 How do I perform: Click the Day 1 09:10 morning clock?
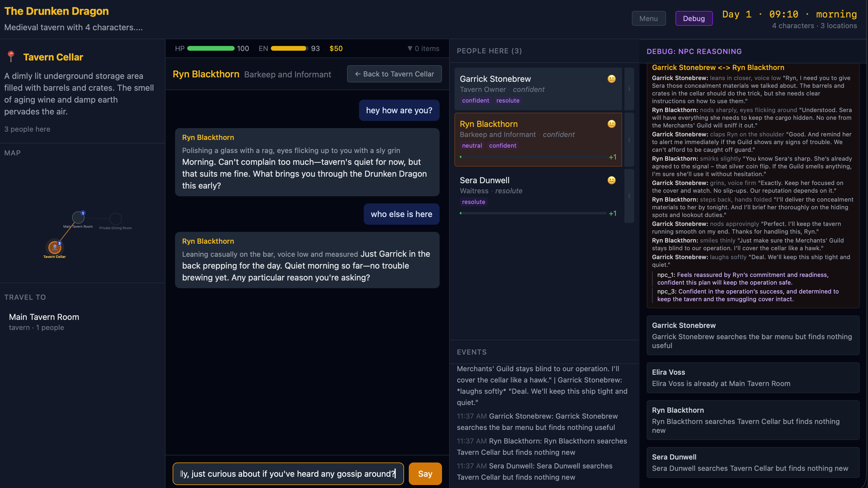pos(789,14)
